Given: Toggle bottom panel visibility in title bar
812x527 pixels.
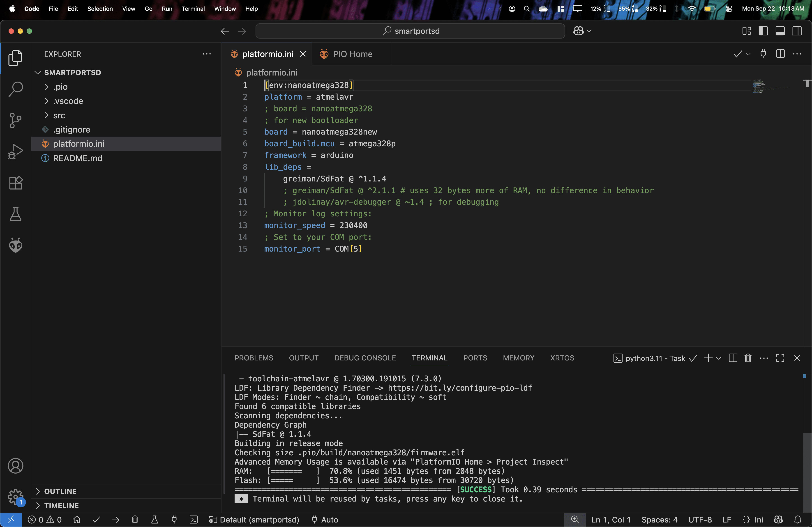Looking at the screenshot, I should pos(780,31).
